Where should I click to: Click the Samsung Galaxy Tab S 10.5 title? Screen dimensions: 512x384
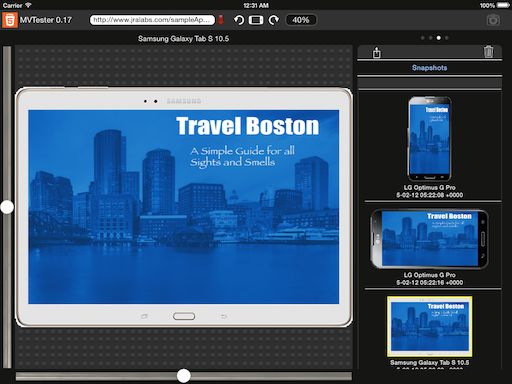[183, 39]
